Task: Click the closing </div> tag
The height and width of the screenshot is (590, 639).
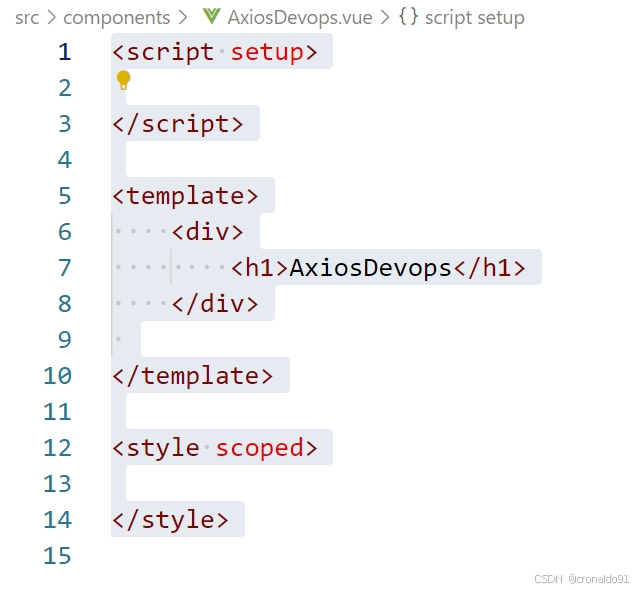Action: tap(215, 304)
